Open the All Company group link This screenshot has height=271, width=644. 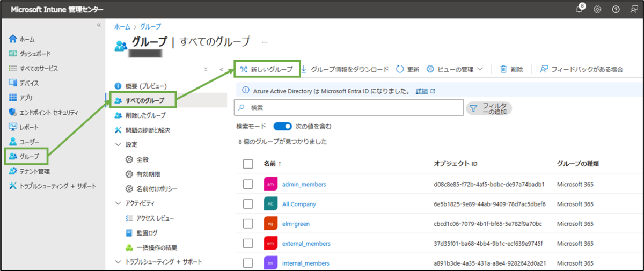(x=299, y=204)
